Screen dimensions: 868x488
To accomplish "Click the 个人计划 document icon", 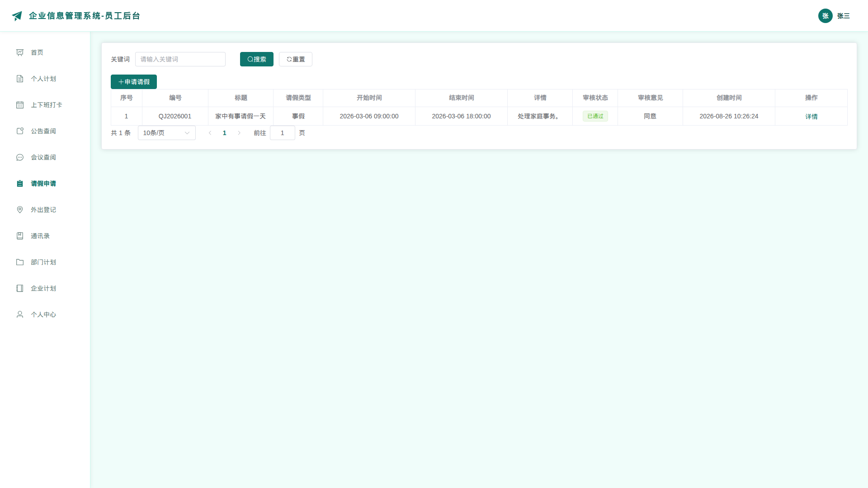I will pyautogui.click(x=20, y=79).
